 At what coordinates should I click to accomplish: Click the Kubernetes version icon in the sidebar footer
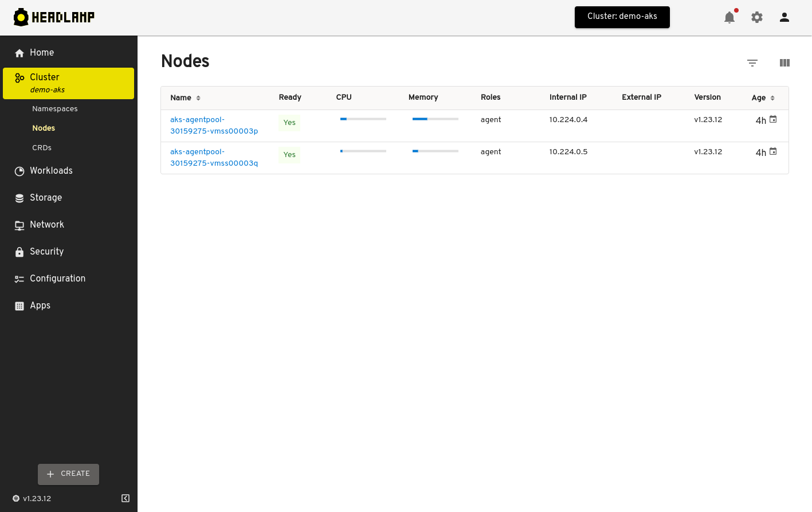click(16, 498)
